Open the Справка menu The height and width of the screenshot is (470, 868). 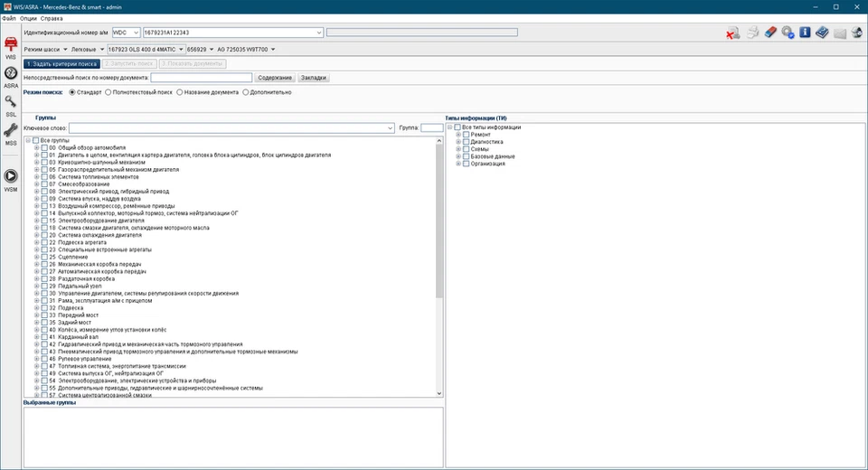(52, 18)
